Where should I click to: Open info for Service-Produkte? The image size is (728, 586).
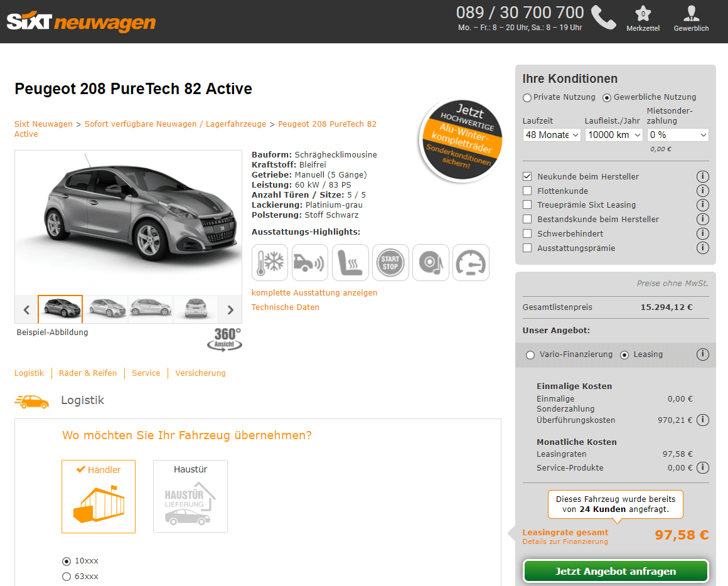click(x=702, y=467)
